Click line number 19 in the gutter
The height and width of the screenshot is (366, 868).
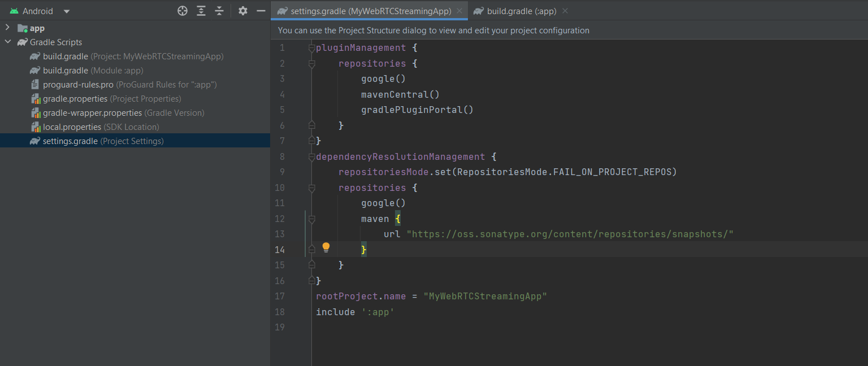pyautogui.click(x=279, y=328)
